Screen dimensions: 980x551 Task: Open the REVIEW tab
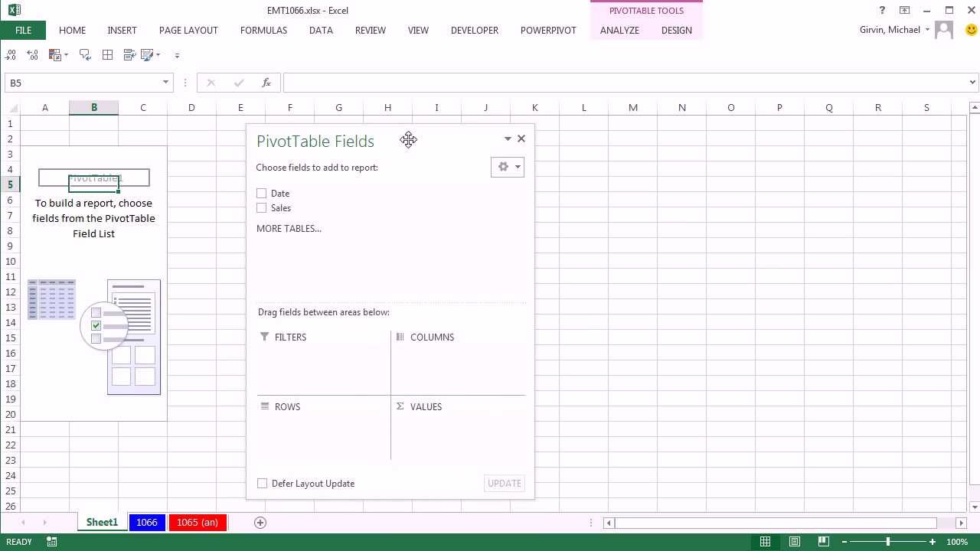[370, 30]
